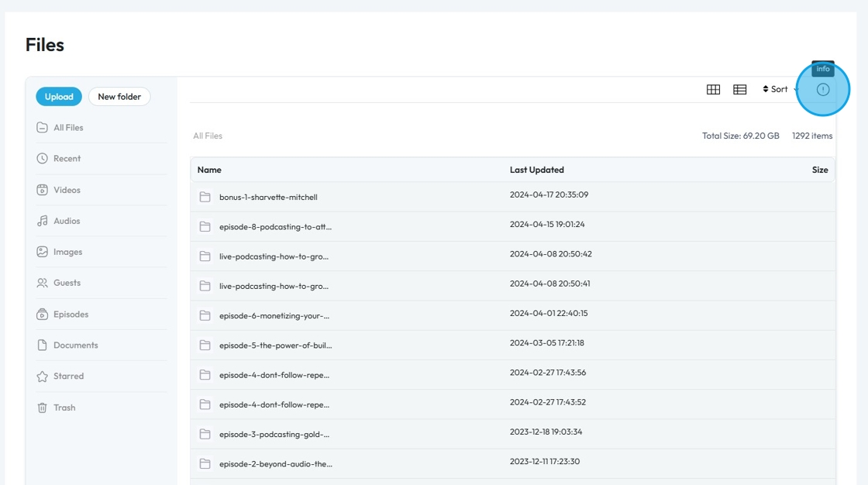The width and height of the screenshot is (868, 485).
Task: Go to Recent files
Action: pyautogui.click(x=67, y=159)
